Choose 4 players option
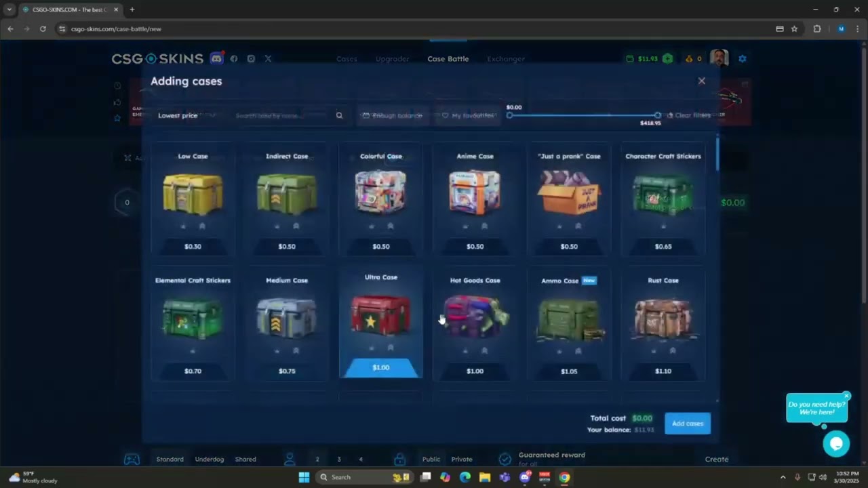868x488 pixels. click(x=361, y=460)
